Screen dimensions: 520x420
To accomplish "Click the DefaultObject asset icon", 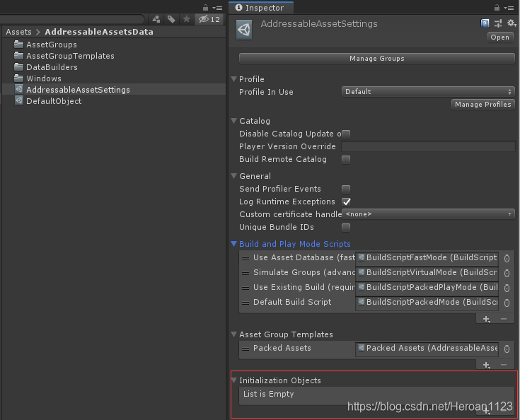I will pos(19,100).
